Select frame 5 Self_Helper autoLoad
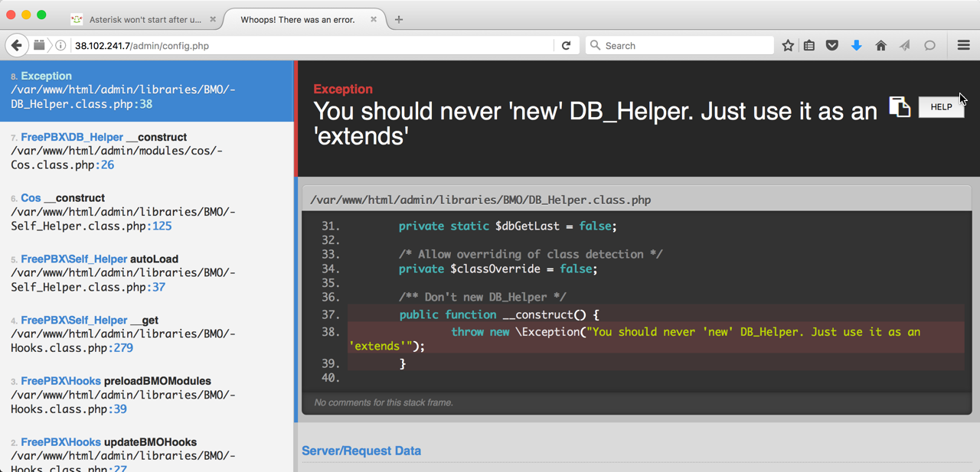 [146, 274]
